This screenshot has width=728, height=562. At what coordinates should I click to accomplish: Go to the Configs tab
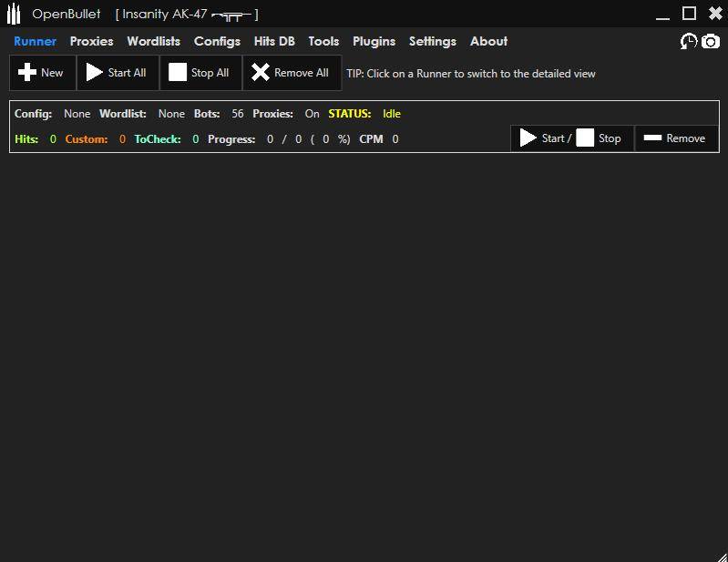coord(217,41)
